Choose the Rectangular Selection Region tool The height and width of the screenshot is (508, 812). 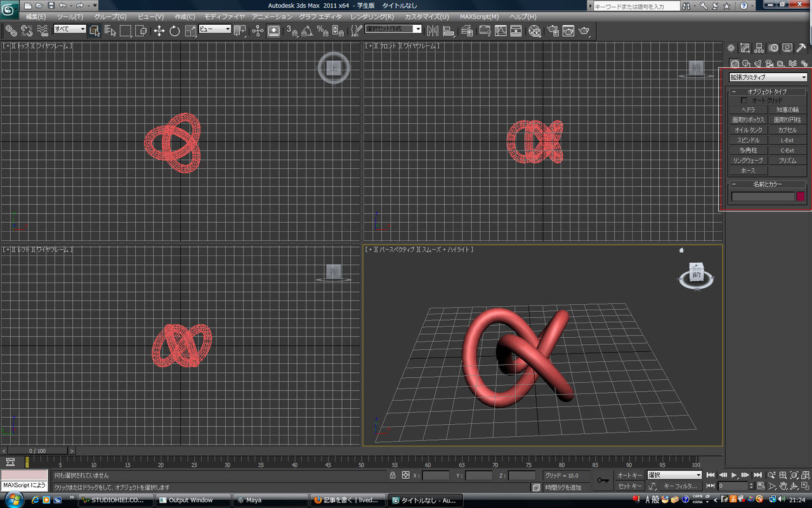[126, 30]
